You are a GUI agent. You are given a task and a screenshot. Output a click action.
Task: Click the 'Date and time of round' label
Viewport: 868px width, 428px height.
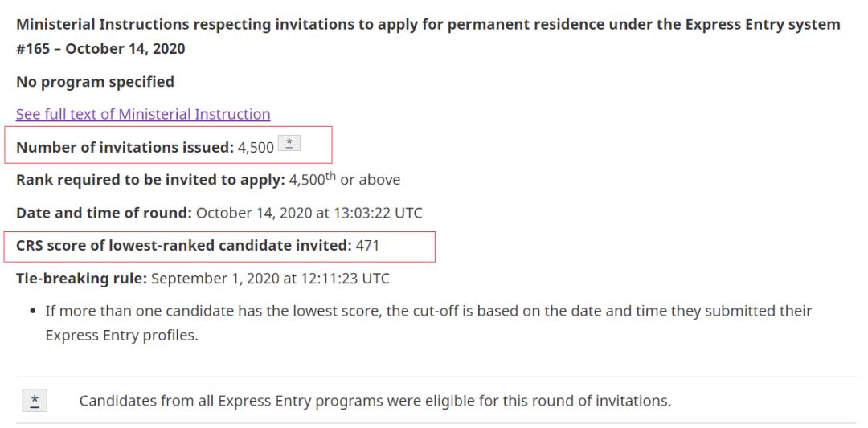pyautogui.click(x=104, y=214)
